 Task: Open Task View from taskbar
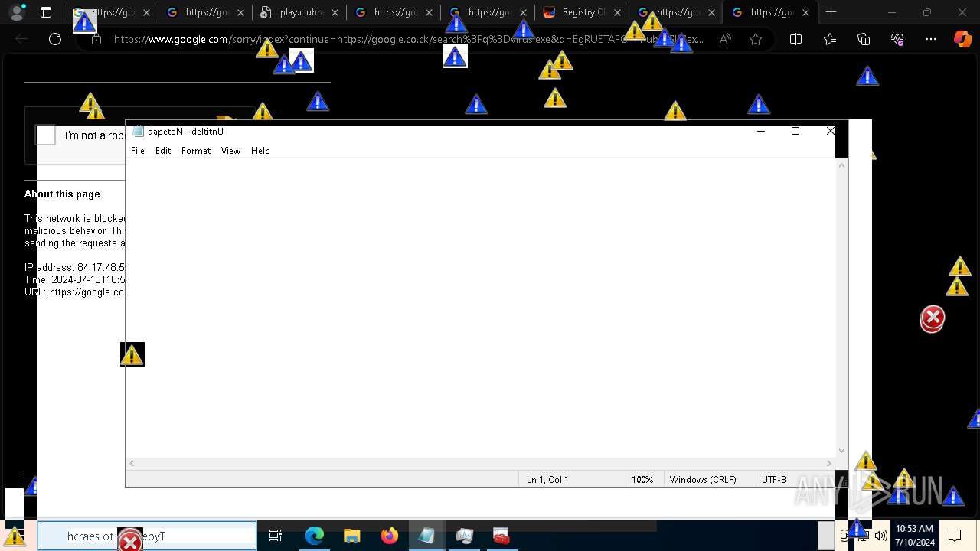276,536
